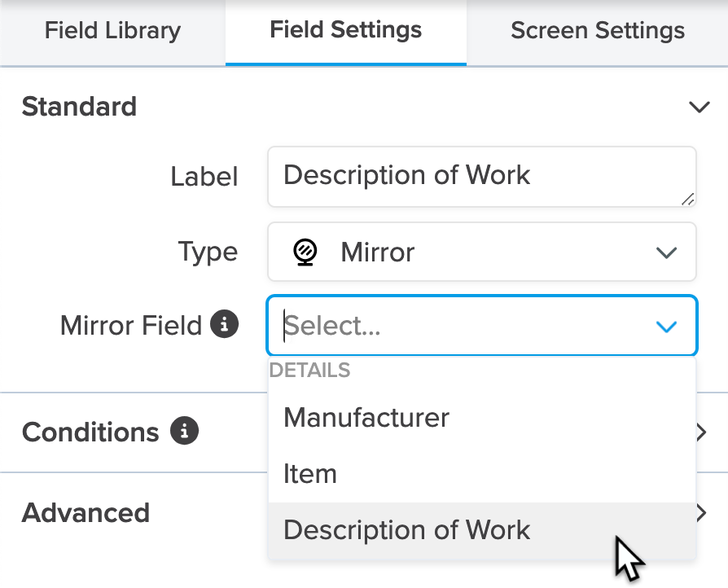Viewport: 728px width, 588px height.
Task: Click the Standard section heading
Action: tap(79, 107)
